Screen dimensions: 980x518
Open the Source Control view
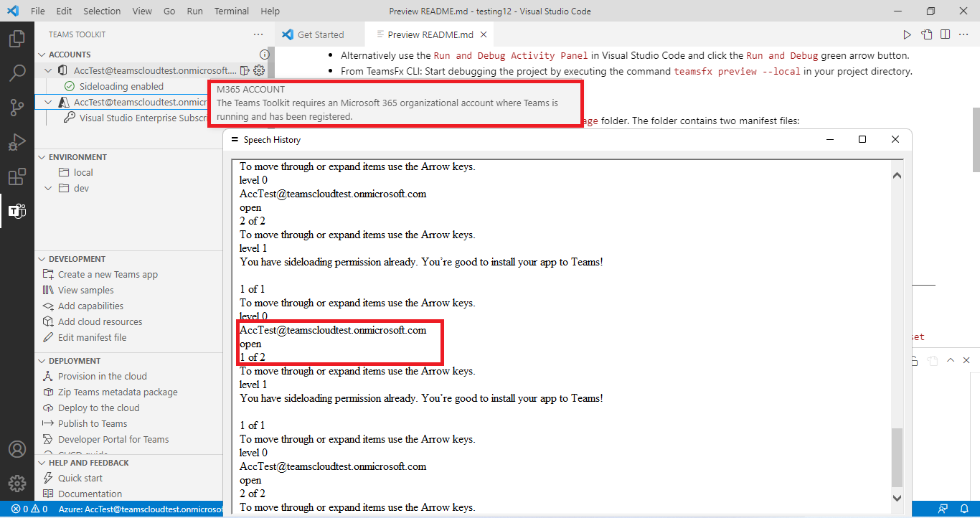[x=17, y=107]
